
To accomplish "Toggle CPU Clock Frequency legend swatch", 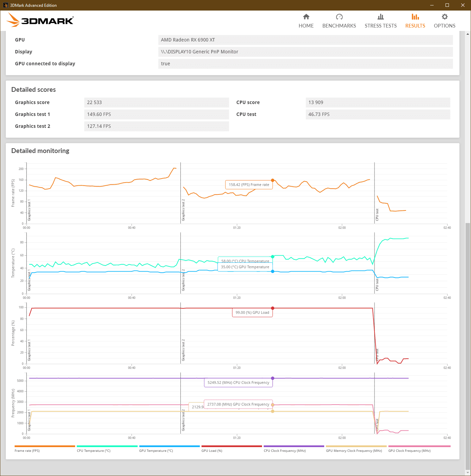I will coord(294,446).
